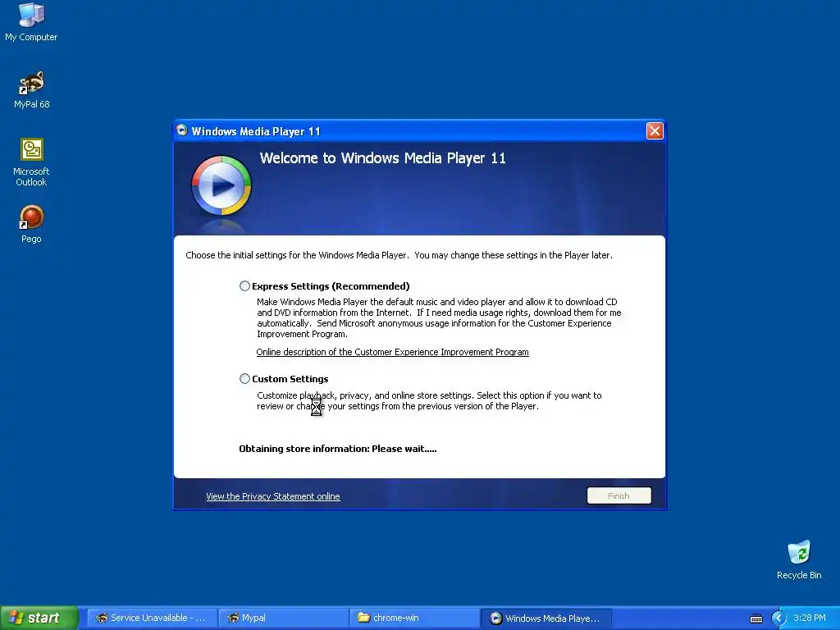Click the Windows Media Player logo in banner
Image resolution: width=840 pixels, height=630 pixels.
point(221,185)
